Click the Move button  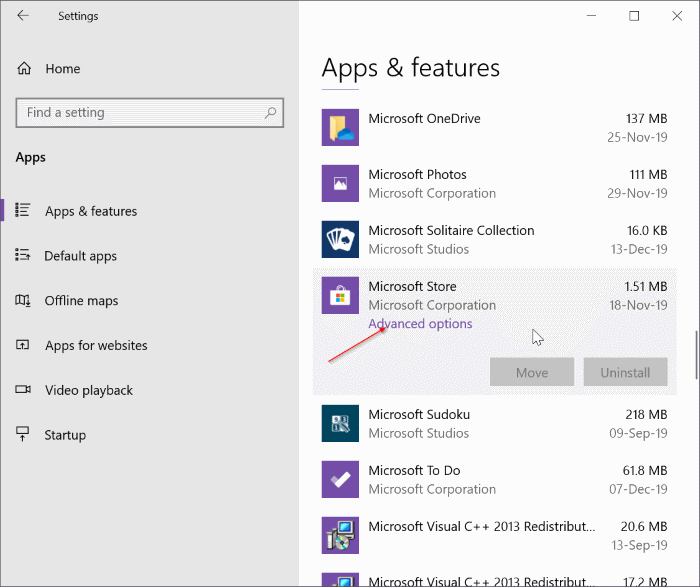coord(532,372)
